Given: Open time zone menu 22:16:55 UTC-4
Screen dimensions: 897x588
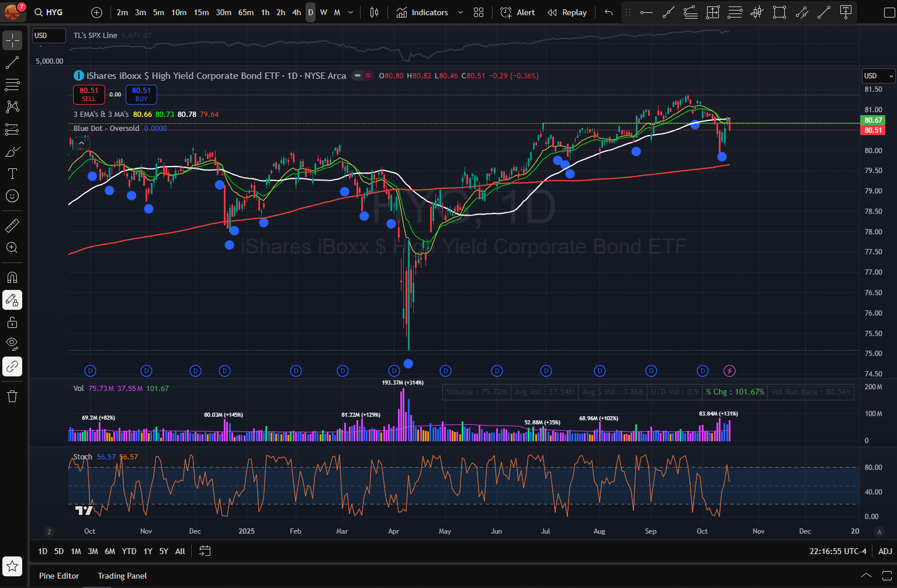Looking at the screenshot, I should coord(838,551).
